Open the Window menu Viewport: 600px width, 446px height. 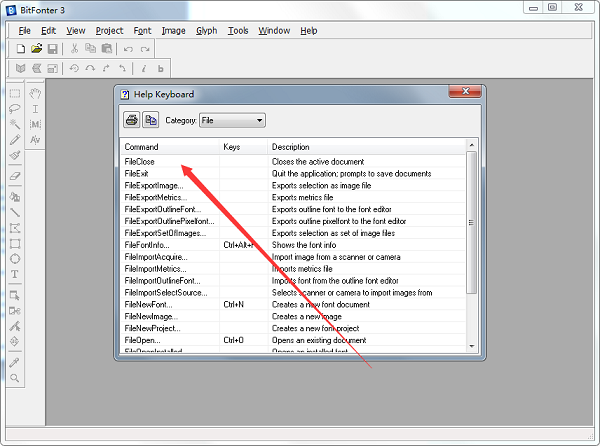[x=274, y=31]
